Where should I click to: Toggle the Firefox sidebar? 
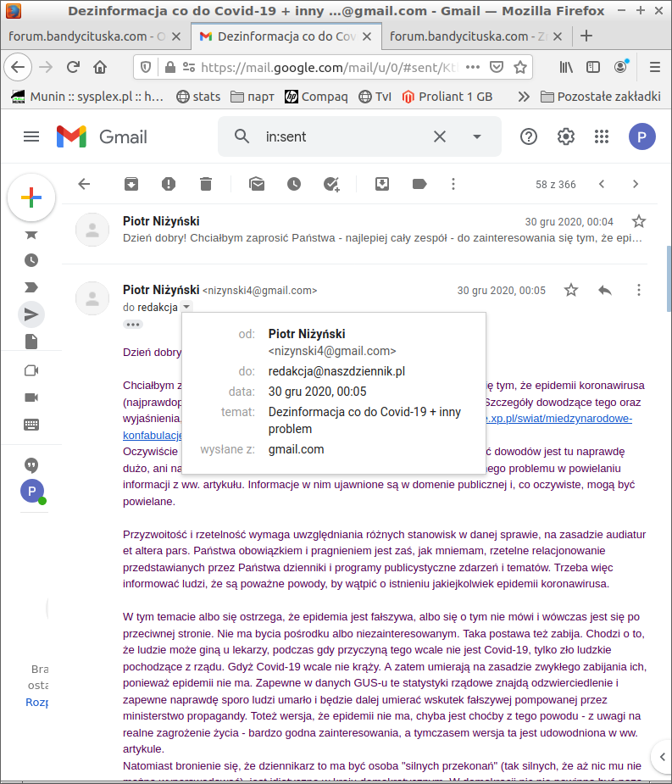[x=593, y=67]
